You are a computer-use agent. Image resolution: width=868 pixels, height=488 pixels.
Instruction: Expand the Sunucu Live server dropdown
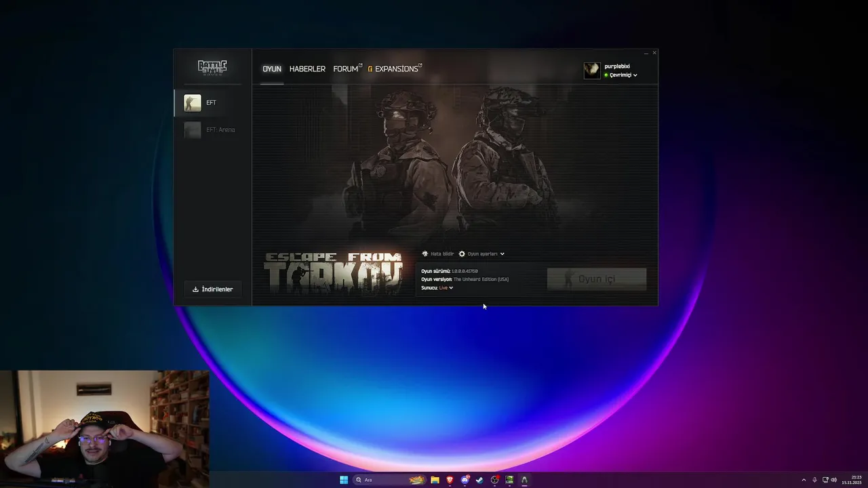coord(446,288)
